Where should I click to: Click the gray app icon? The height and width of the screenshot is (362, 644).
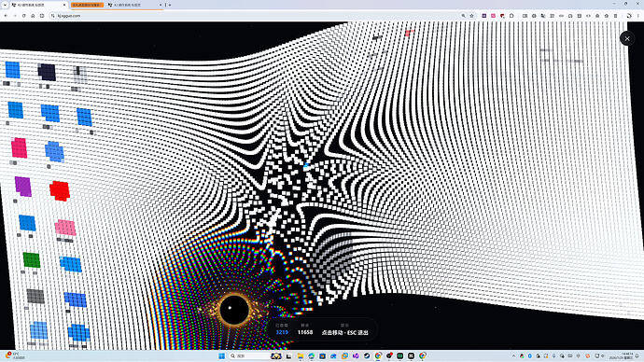tap(35, 296)
